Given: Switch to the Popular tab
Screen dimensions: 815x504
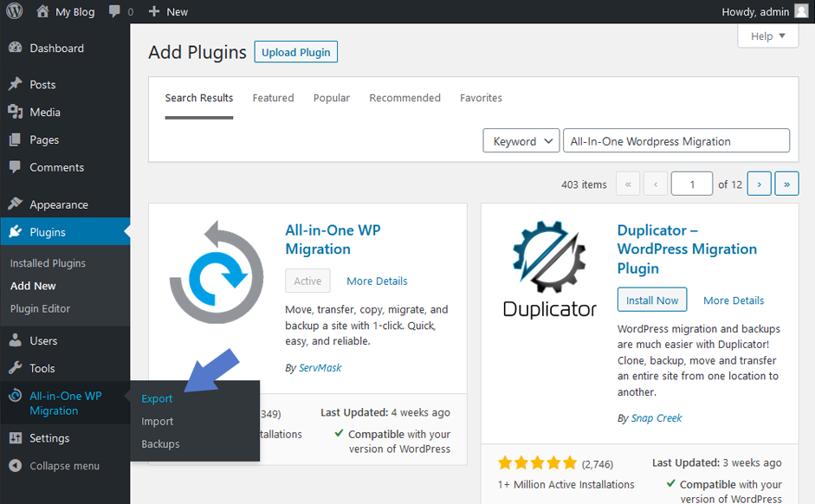Looking at the screenshot, I should tap(332, 98).
